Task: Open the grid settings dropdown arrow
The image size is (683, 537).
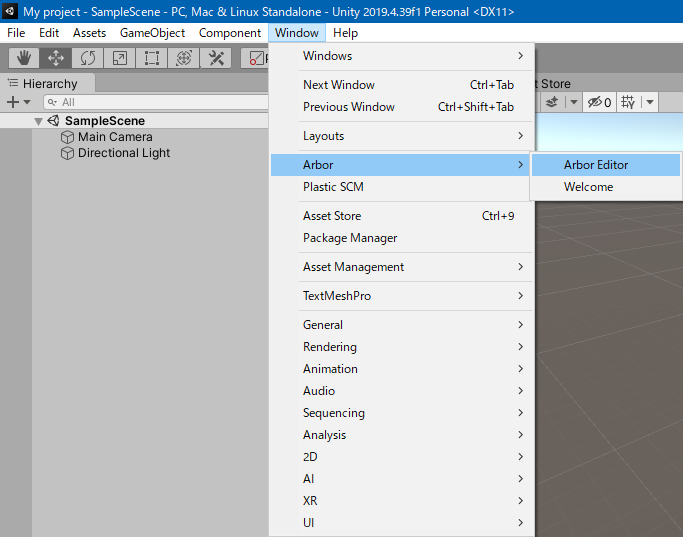Action: tap(650, 102)
